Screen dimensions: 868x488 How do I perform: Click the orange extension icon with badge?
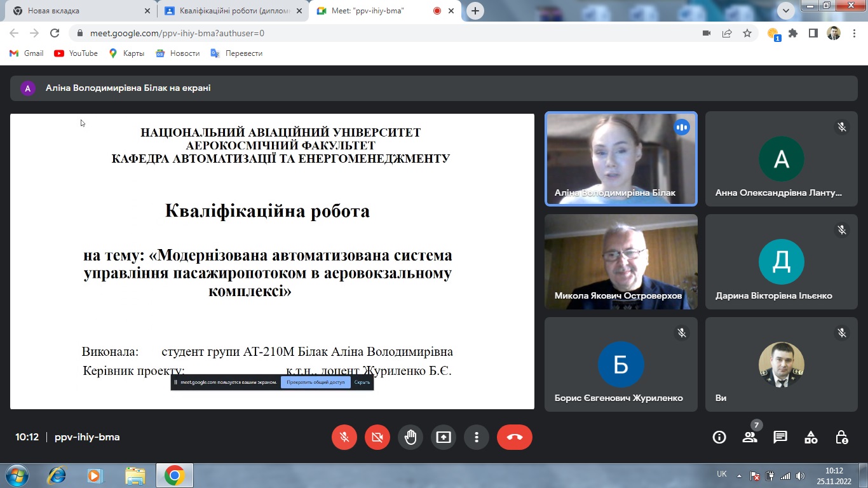[x=773, y=34]
